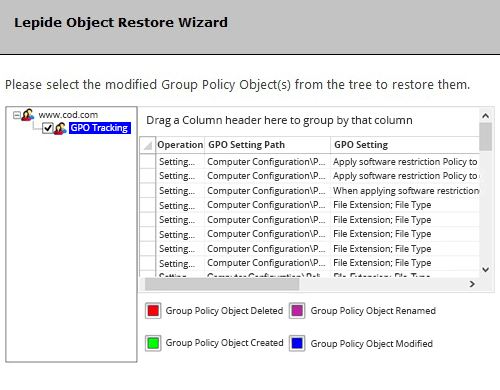
Task: Click 'Group Policy Object Renamed' legend text
Action: pos(373,311)
